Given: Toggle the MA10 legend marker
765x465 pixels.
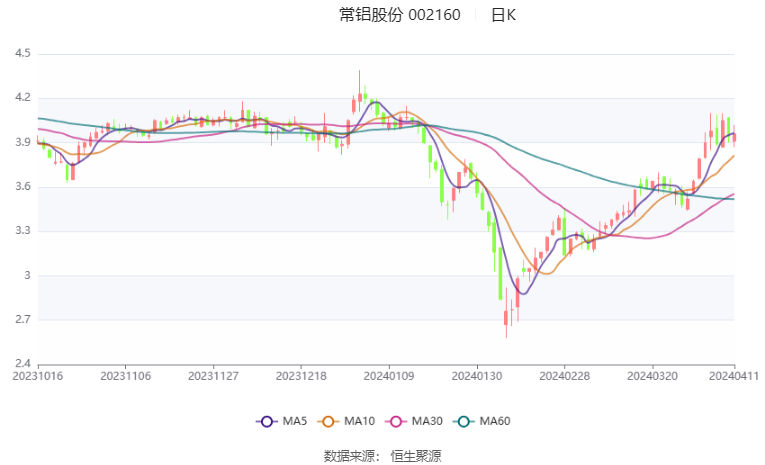Looking at the screenshot, I should pos(328,422).
